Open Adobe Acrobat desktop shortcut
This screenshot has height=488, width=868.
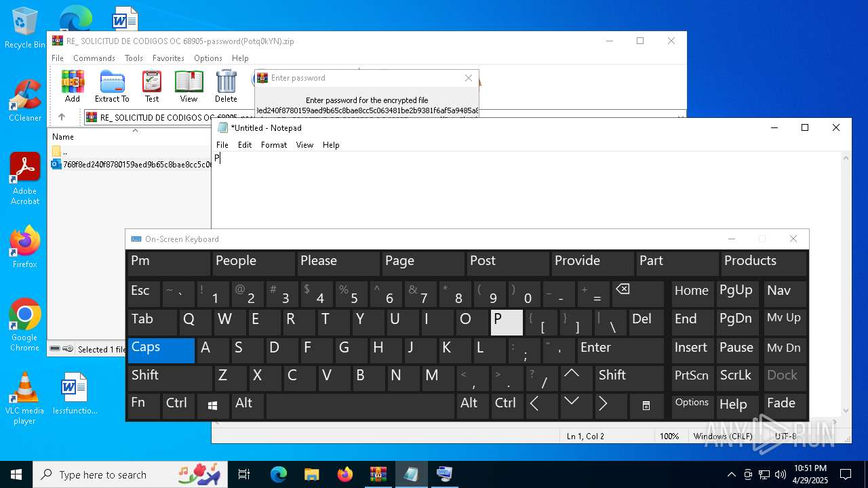[x=25, y=179]
